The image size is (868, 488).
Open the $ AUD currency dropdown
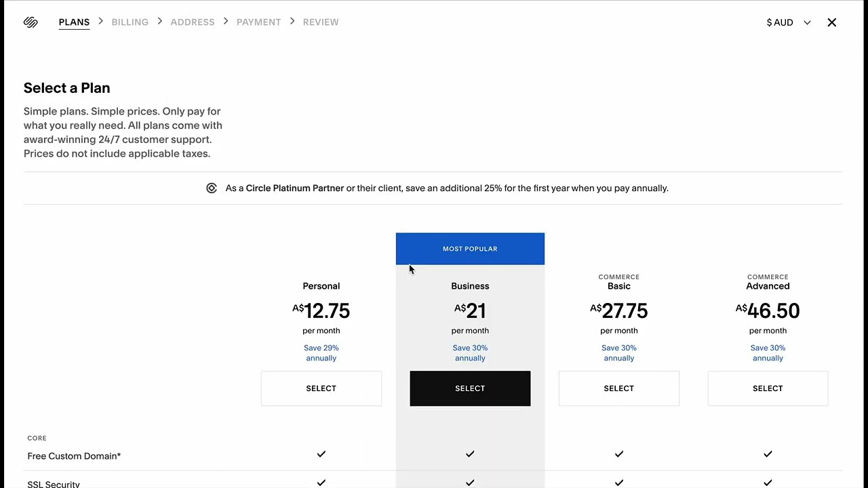click(788, 22)
